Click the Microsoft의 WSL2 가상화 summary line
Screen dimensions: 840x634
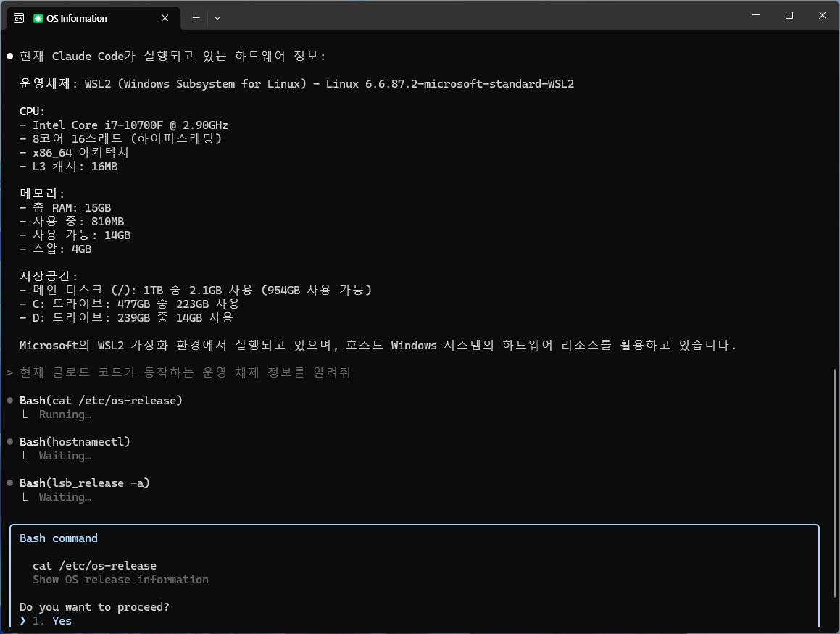point(378,346)
